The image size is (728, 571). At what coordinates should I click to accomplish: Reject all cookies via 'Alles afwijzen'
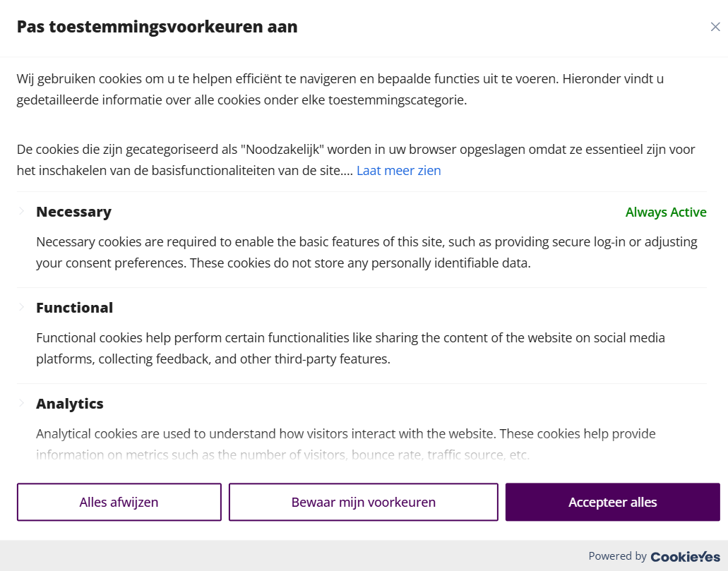coord(119,501)
